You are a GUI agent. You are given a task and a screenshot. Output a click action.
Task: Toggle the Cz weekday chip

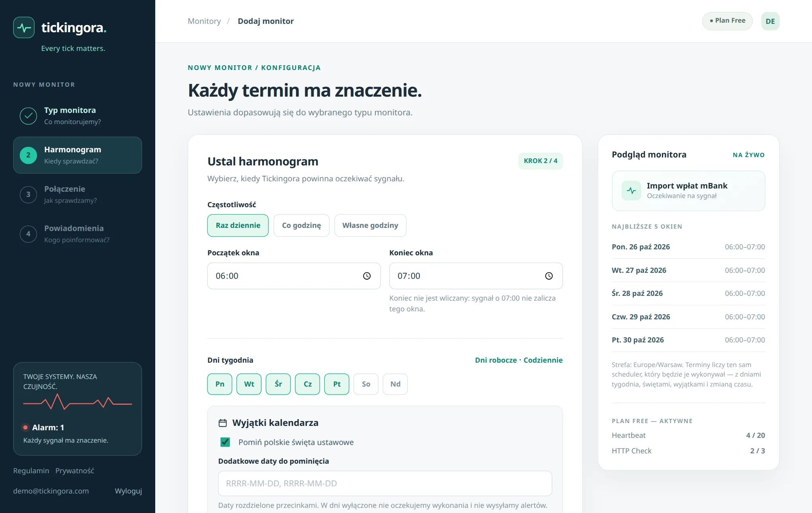pyautogui.click(x=308, y=384)
